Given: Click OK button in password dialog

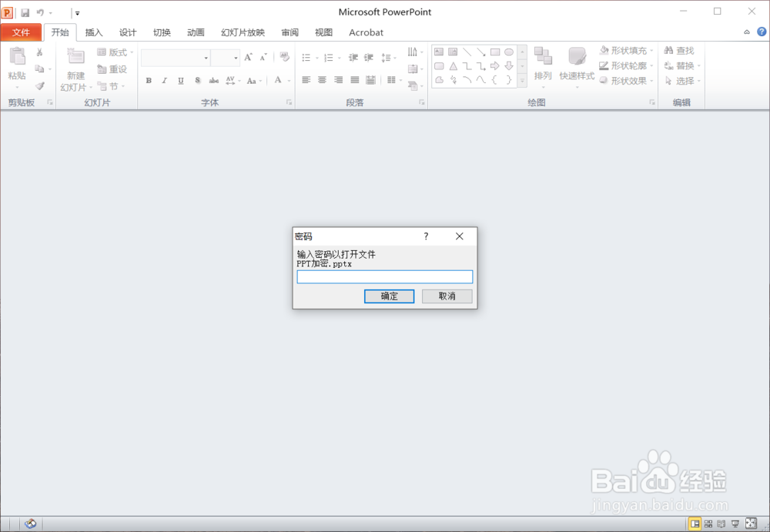Looking at the screenshot, I should (x=389, y=296).
